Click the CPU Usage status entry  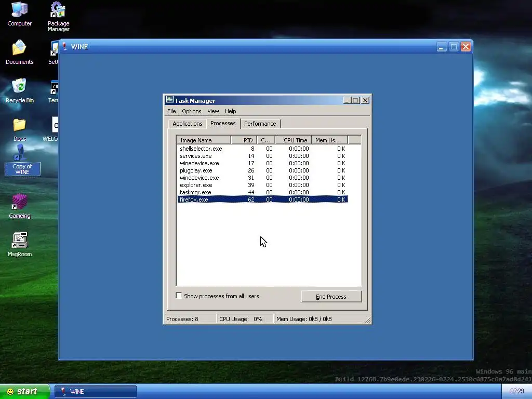click(x=245, y=319)
